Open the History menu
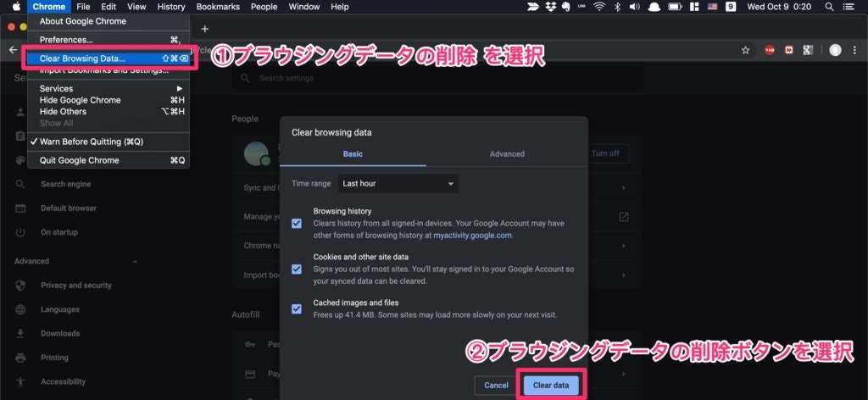 171,7
